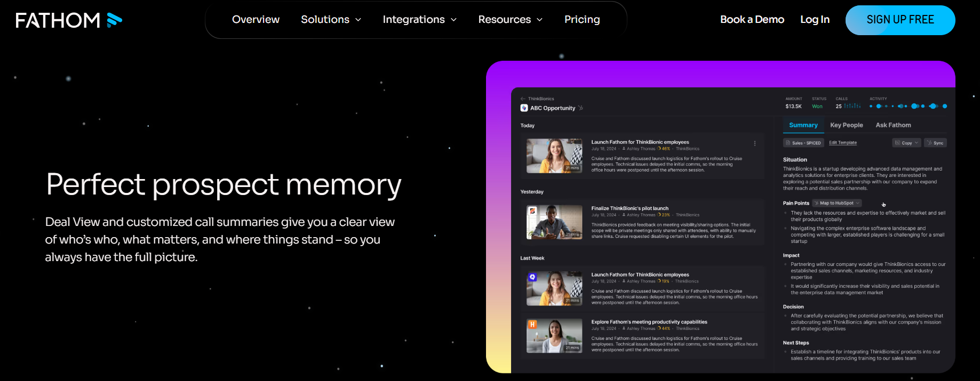The image size is (980, 381).
Task: Click the Sync button
Action: point(935,143)
